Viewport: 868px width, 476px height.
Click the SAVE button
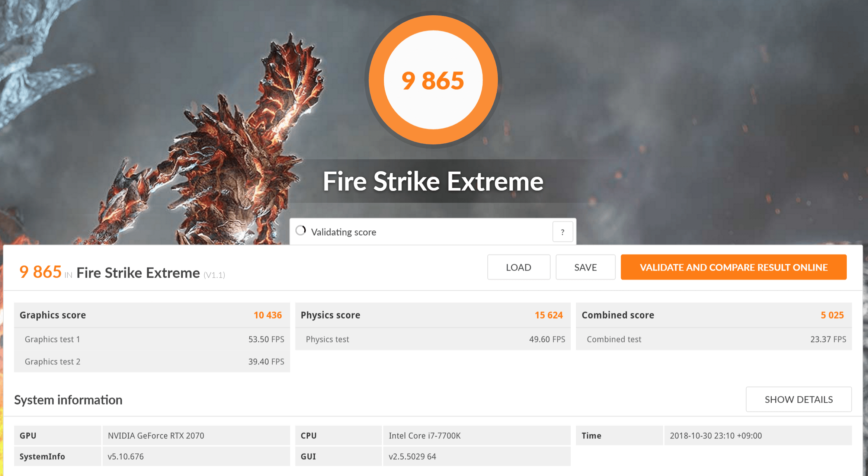tap(585, 267)
